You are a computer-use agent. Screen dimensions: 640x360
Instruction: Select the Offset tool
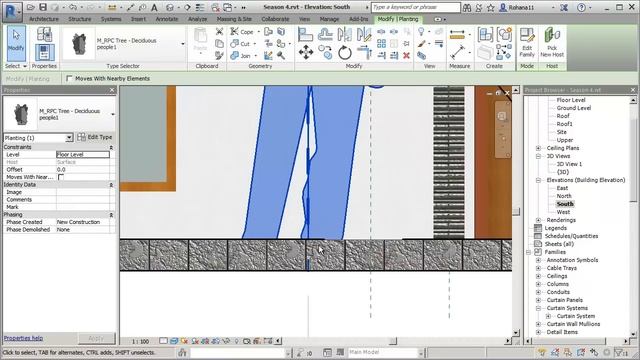click(x=325, y=34)
